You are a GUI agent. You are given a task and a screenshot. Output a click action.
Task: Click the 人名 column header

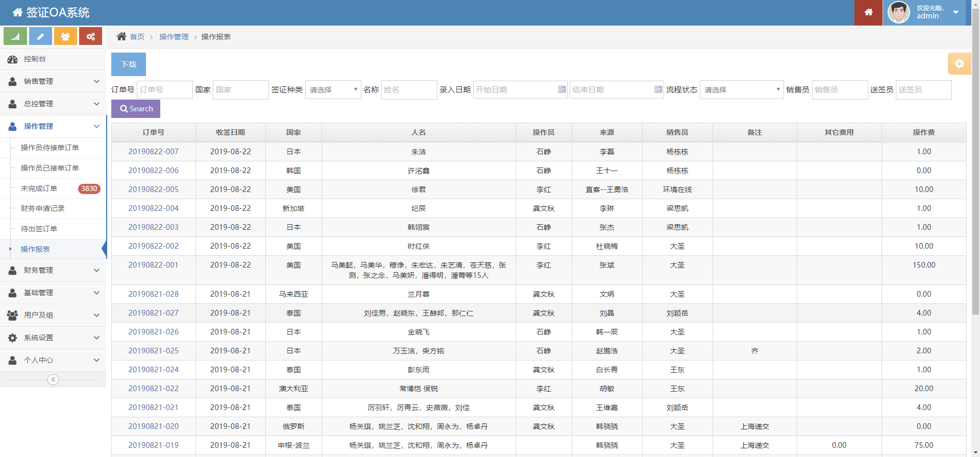(x=419, y=132)
